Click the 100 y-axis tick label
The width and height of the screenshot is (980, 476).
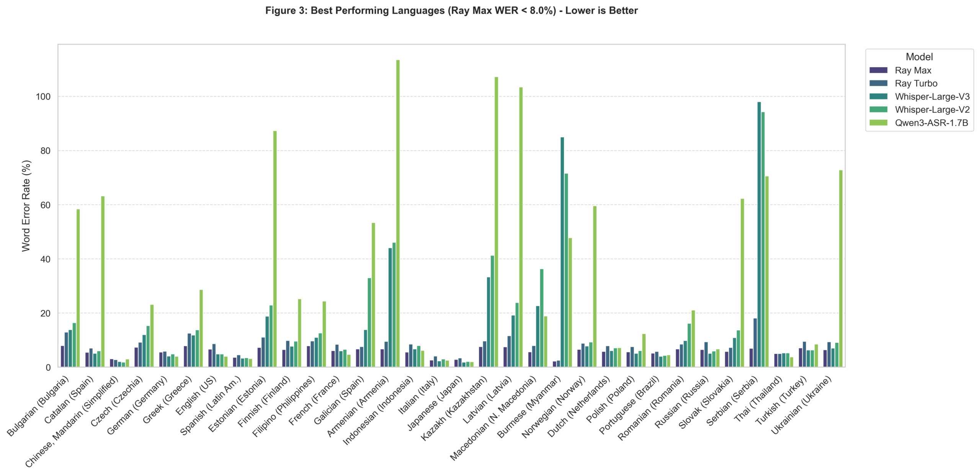click(43, 97)
